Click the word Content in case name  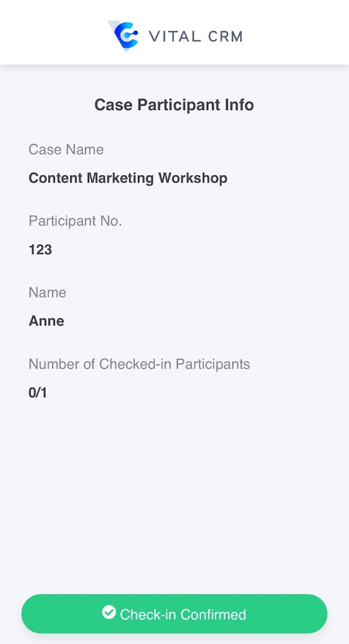pos(55,178)
